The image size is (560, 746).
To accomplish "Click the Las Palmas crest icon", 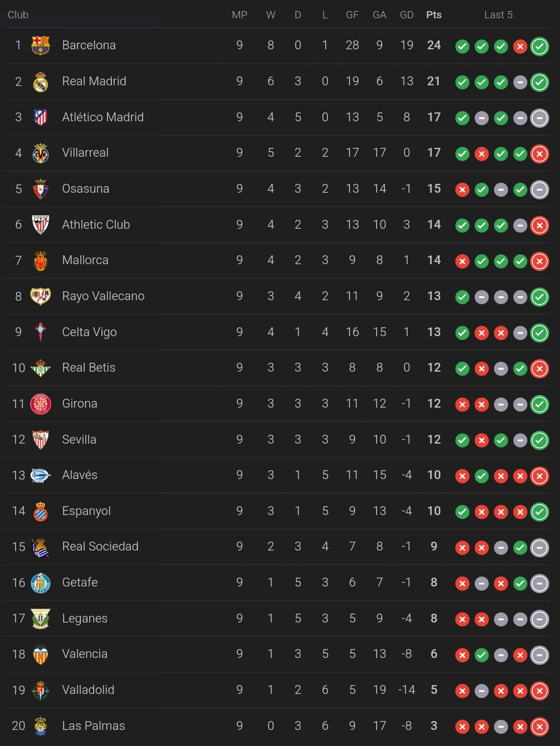I will (40, 726).
